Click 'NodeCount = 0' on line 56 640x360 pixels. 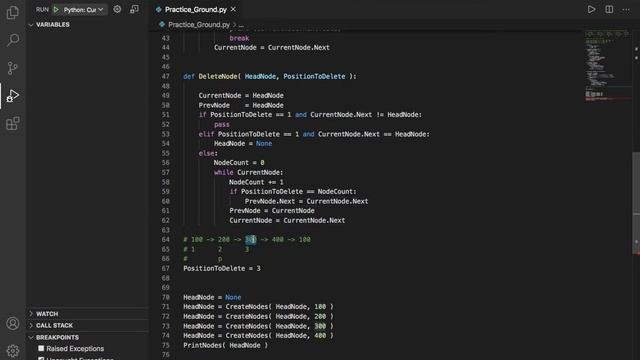coord(239,162)
